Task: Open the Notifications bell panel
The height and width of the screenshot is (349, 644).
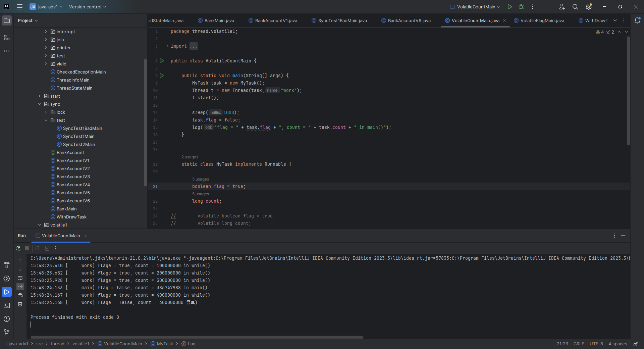Action: [x=637, y=20]
